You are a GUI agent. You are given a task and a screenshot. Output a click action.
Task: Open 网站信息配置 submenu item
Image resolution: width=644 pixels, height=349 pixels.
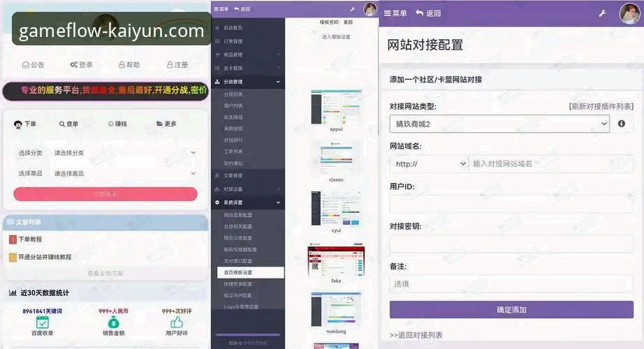tap(238, 215)
